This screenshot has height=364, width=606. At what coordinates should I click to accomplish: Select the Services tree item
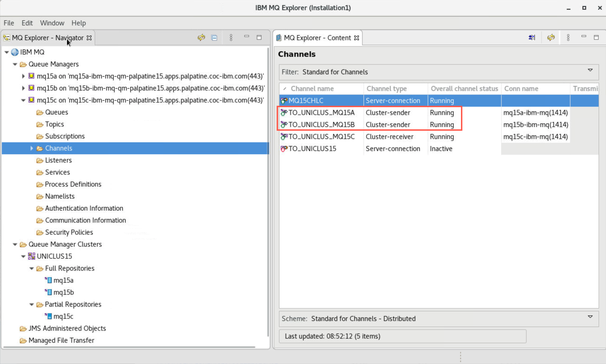point(57,173)
